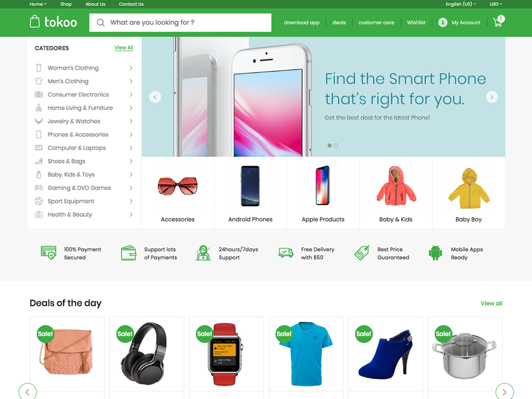
Task: Open the Wishlist link
Action: (416, 22)
